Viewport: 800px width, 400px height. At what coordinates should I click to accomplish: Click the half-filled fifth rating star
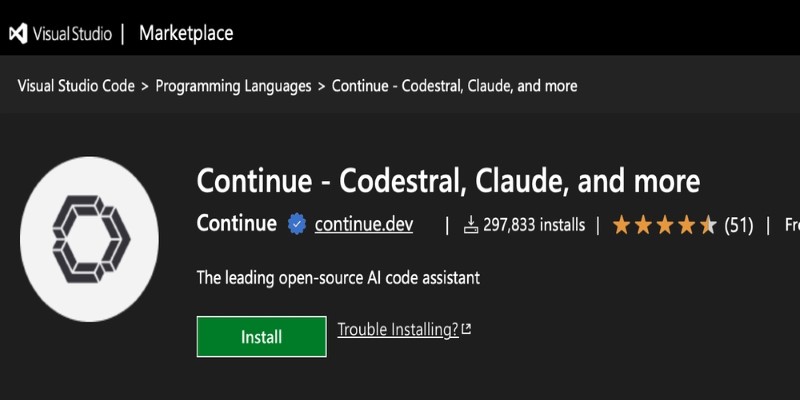point(709,224)
